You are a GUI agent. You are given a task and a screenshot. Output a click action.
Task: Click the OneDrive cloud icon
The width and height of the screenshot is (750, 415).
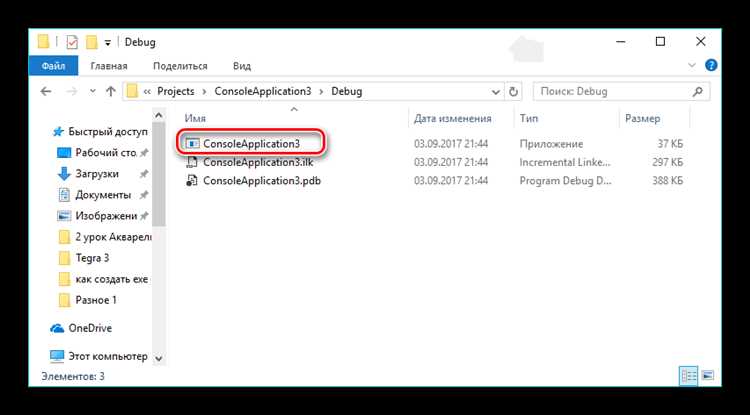(57, 328)
